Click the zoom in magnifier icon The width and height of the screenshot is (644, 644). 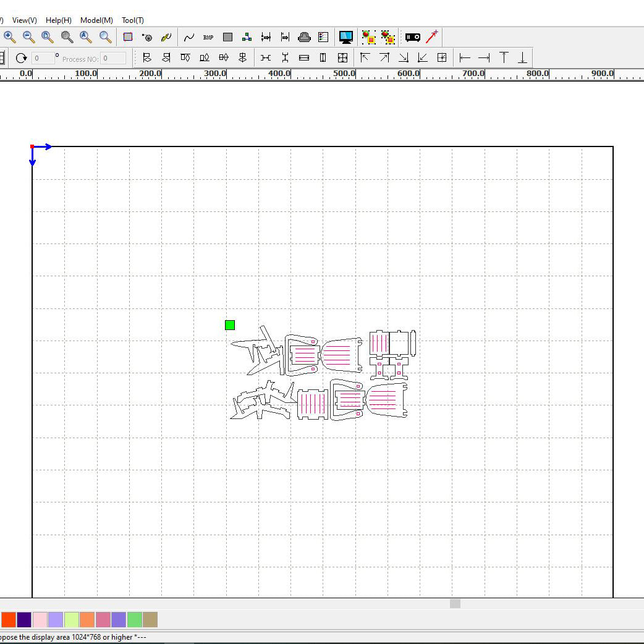tap(10, 37)
